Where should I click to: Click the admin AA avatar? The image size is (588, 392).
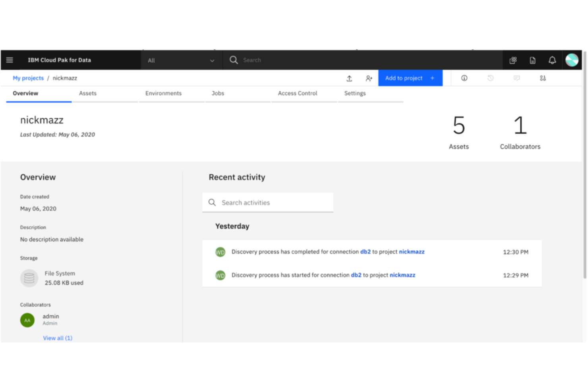point(27,320)
